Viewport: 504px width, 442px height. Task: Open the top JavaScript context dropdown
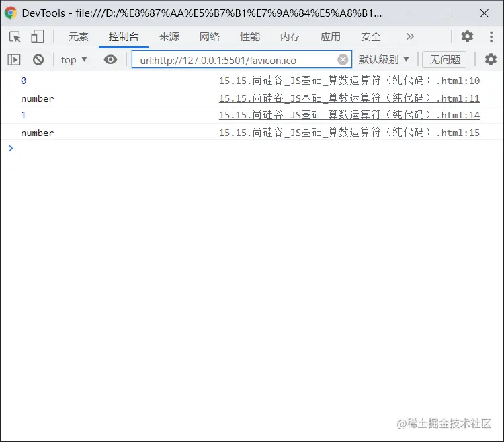74,60
